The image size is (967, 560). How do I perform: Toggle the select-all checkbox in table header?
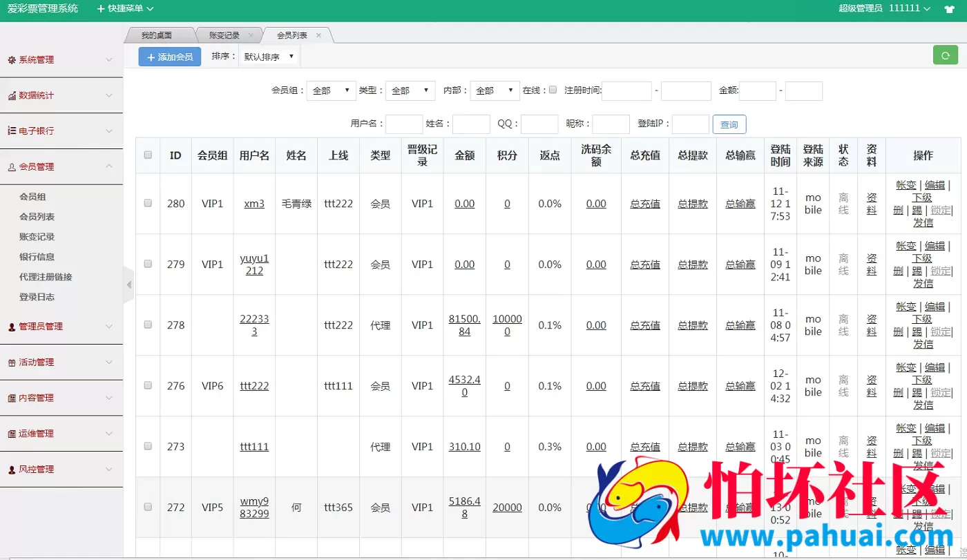pos(148,155)
